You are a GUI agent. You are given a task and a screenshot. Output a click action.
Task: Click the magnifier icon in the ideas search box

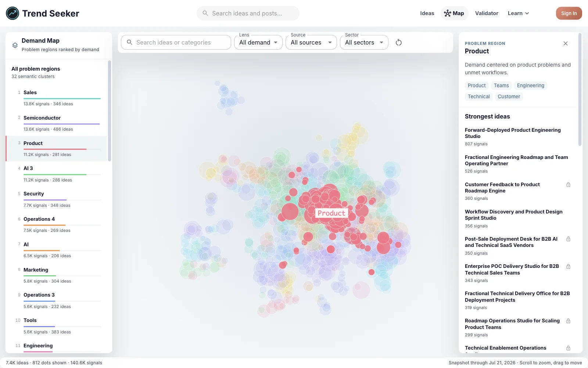[130, 42]
